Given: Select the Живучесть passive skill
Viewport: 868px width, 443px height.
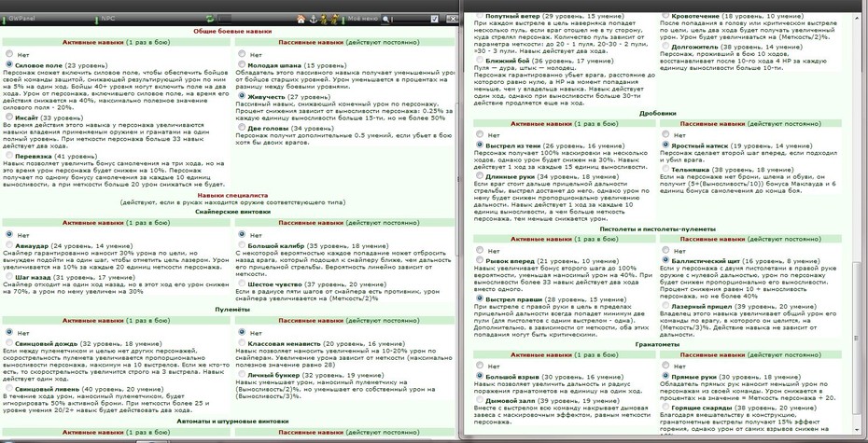Looking at the screenshot, I should pos(242,96).
